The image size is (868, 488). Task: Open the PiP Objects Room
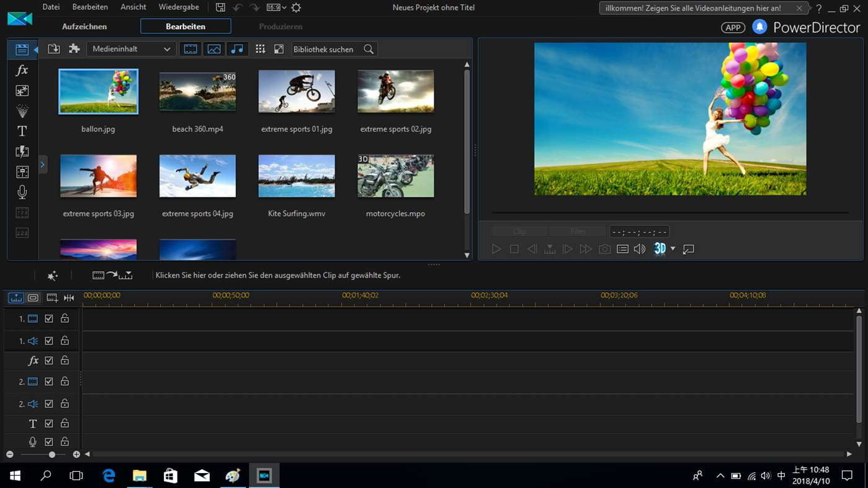click(22, 91)
